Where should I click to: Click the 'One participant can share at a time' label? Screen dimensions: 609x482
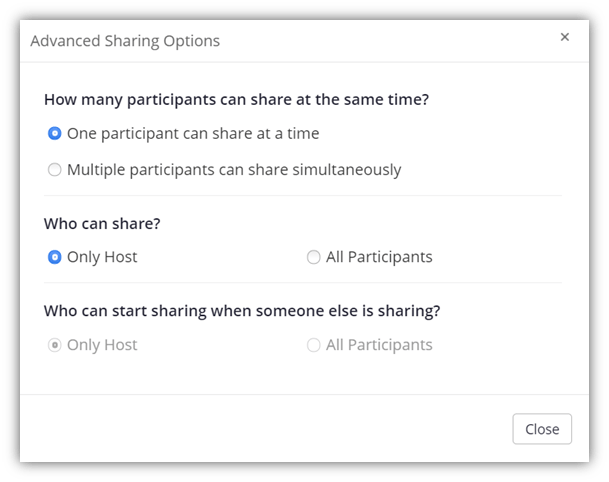(193, 134)
